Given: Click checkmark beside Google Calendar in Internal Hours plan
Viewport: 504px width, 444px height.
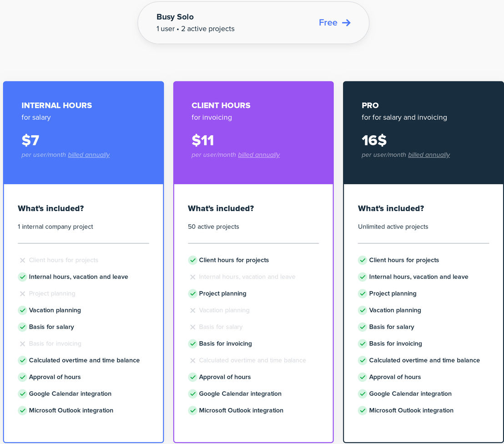Looking at the screenshot, I should (22, 394).
